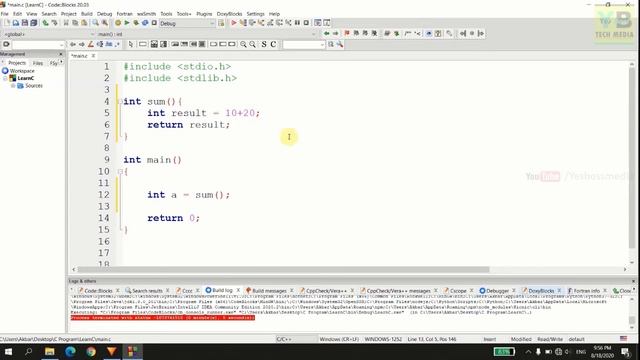Collapse the sum function fold marker
The width and height of the screenshot is (640, 360).
(120, 102)
